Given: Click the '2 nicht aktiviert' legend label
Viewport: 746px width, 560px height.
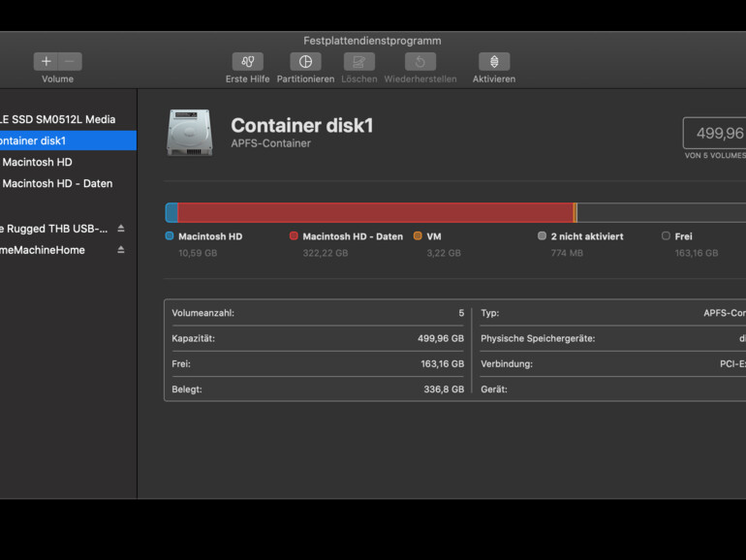Looking at the screenshot, I should (x=587, y=236).
